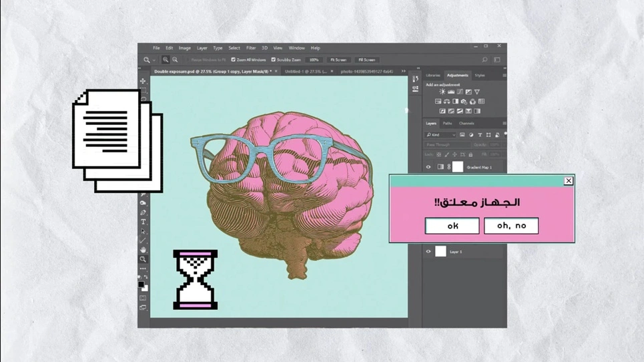Open the workspace switcher icon

pyautogui.click(x=497, y=59)
